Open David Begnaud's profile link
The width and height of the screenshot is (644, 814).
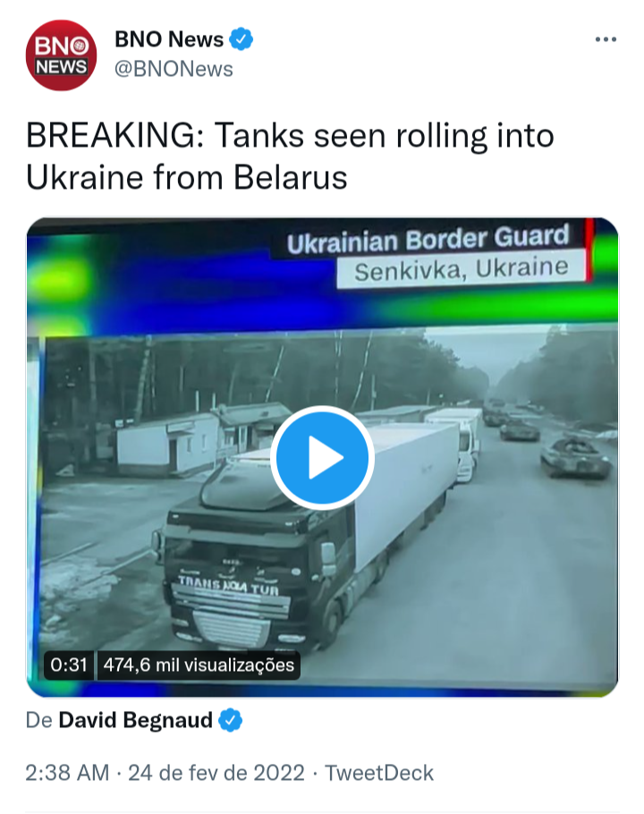pyautogui.click(x=135, y=721)
